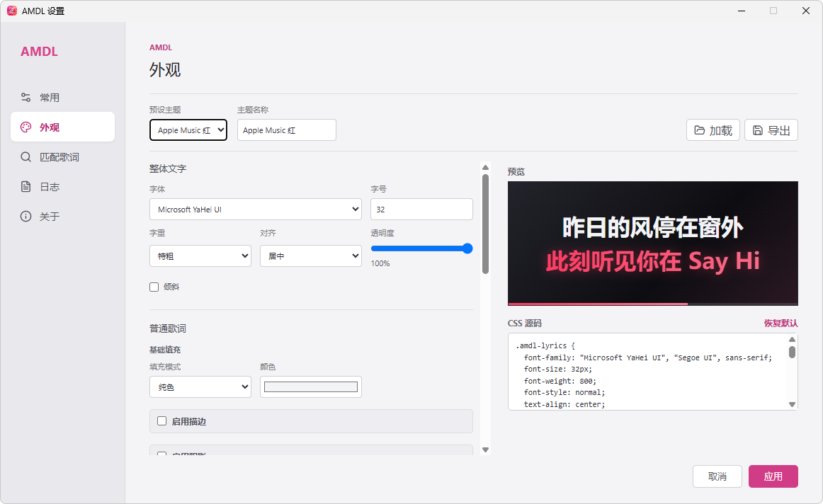Click the 100% opacity value text
This screenshot has width=823, height=504.
[380, 263]
